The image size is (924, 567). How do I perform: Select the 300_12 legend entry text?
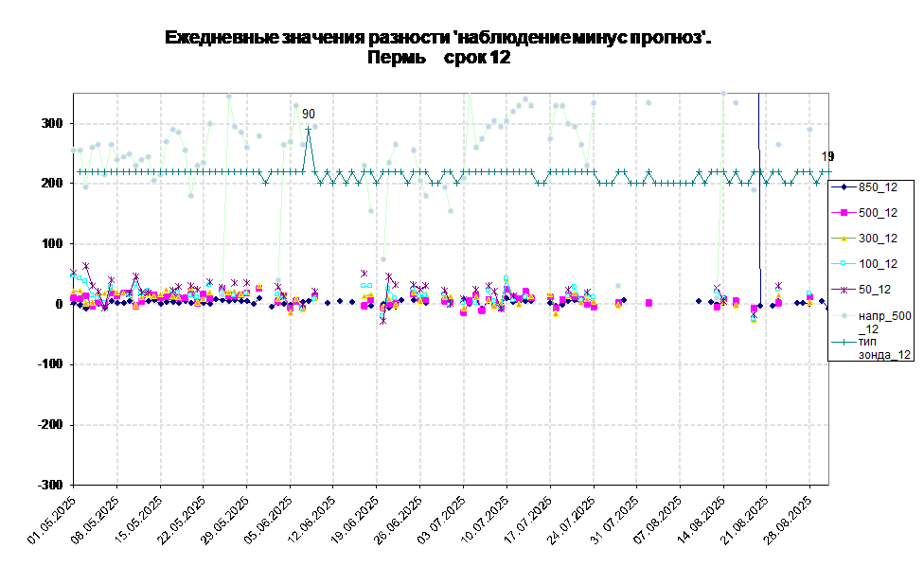[x=878, y=239]
